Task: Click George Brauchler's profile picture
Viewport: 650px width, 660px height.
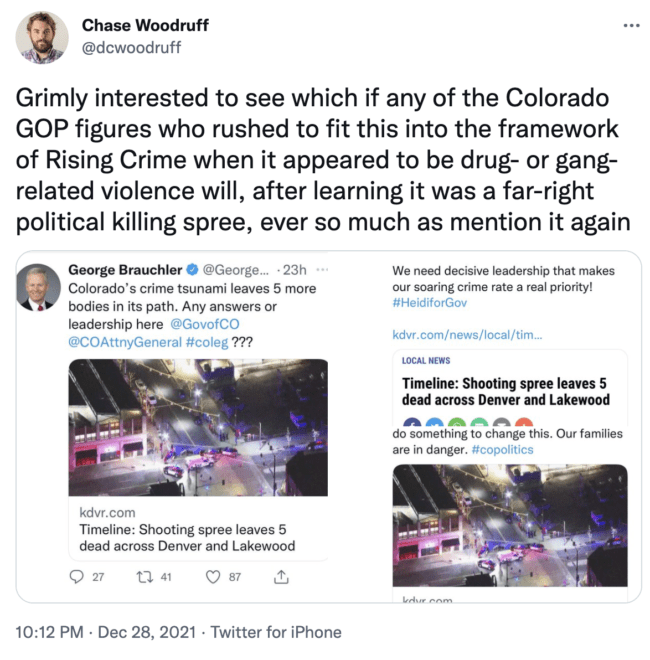Action: (38, 287)
